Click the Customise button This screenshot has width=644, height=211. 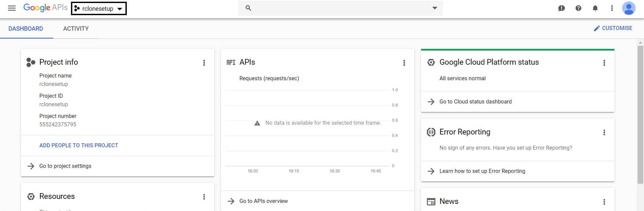click(x=613, y=28)
